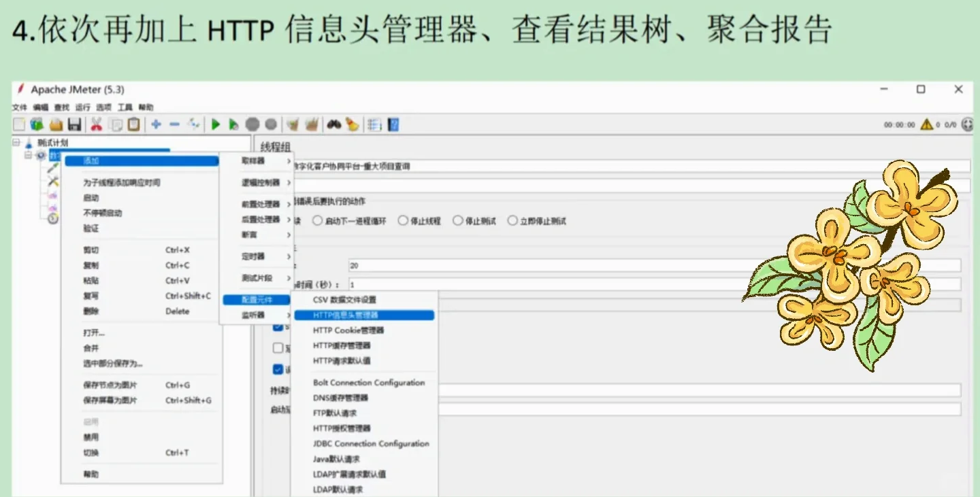Expand the 取样器 submenu

click(x=256, y=161)
